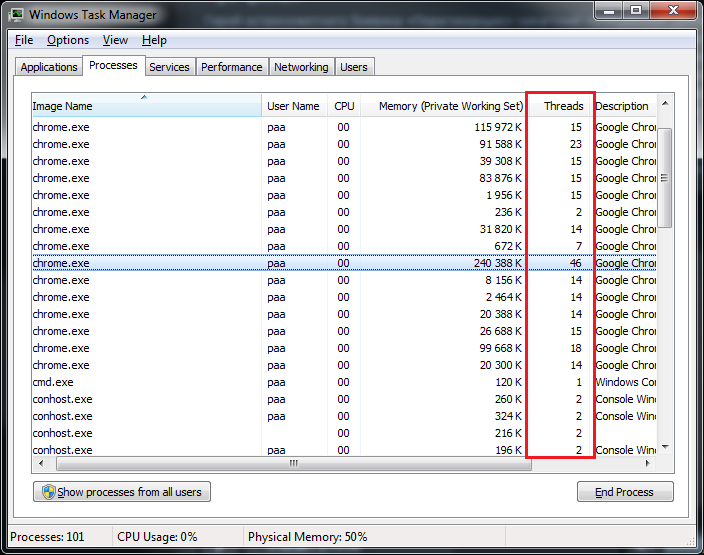Select chrome.exe row with 99 668 K memory
Image resolution: width=704 pixels, height=555 pixels.
[x=344, y=348]
